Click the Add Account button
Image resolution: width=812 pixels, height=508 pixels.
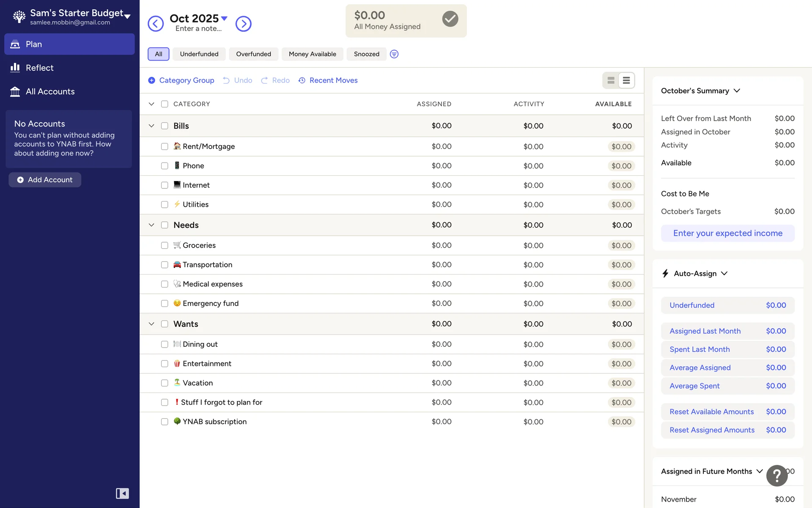coord(45,180)
